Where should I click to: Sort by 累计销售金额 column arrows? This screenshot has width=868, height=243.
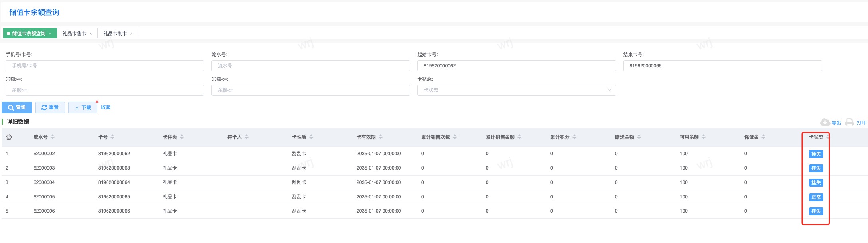pos(519,137)
